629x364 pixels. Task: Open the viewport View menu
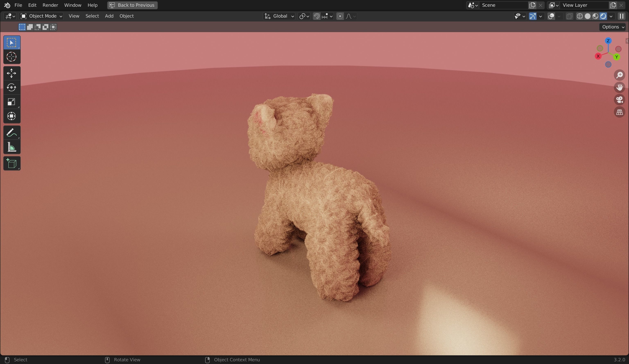74,16
